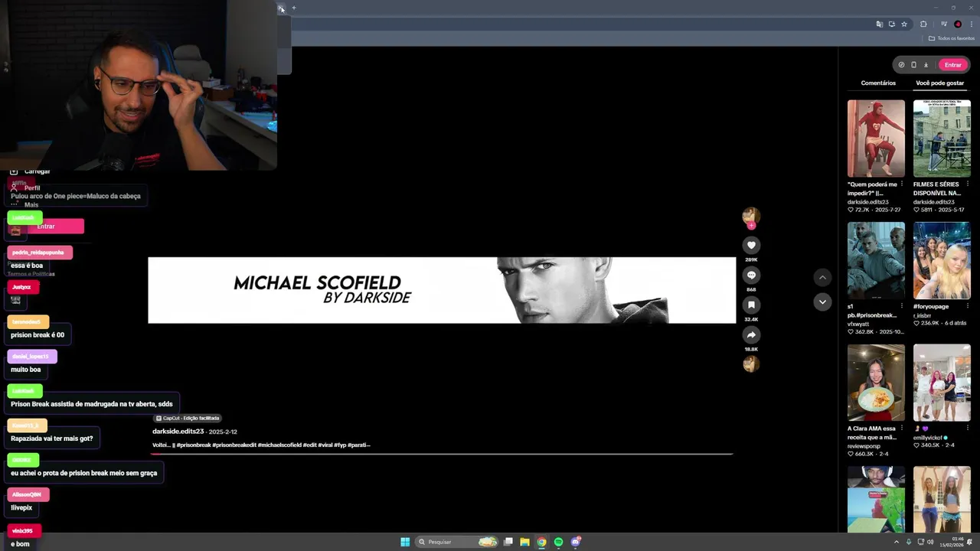Open the FILMES E SÉRIES DISPONÍVEL video thumbnail
Viewport: 980px width, 551px height.
pos(942,139)
